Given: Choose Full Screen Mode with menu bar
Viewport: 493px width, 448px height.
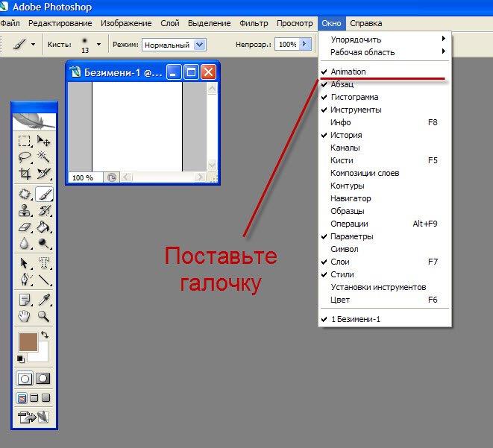Looking at the screenshot, I should click(x=34, y=398).
